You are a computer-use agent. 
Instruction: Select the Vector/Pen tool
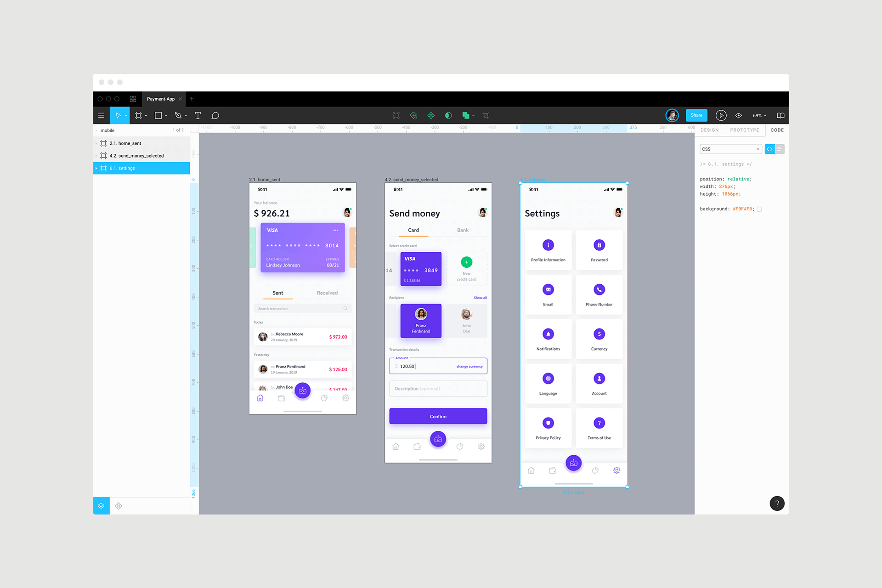pyautogui.click(x=181, y=115)
